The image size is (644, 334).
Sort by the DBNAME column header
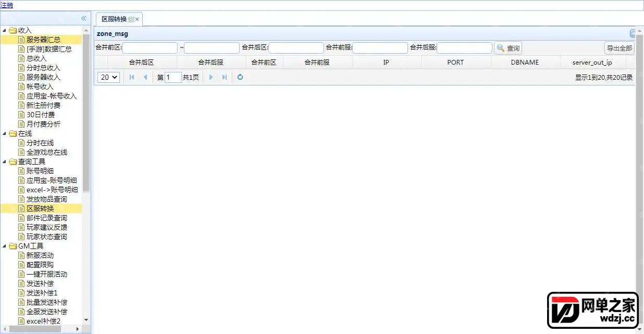click(x=525, y=62)
